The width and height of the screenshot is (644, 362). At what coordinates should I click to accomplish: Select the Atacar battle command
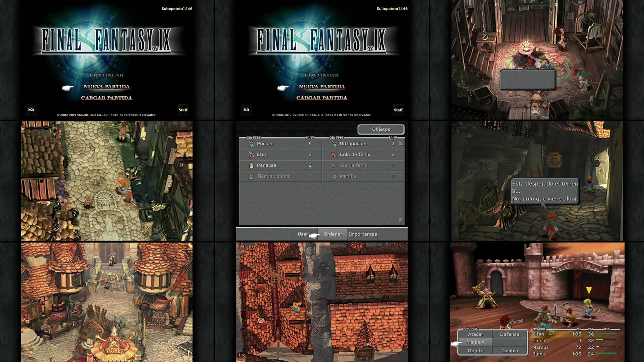[x=476, y=334]
